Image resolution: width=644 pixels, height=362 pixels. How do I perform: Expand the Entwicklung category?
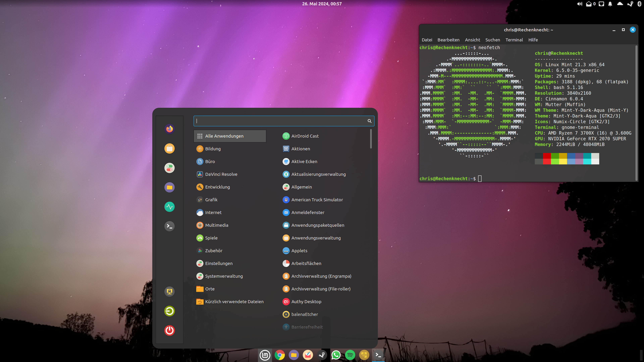tap(217, 187)
